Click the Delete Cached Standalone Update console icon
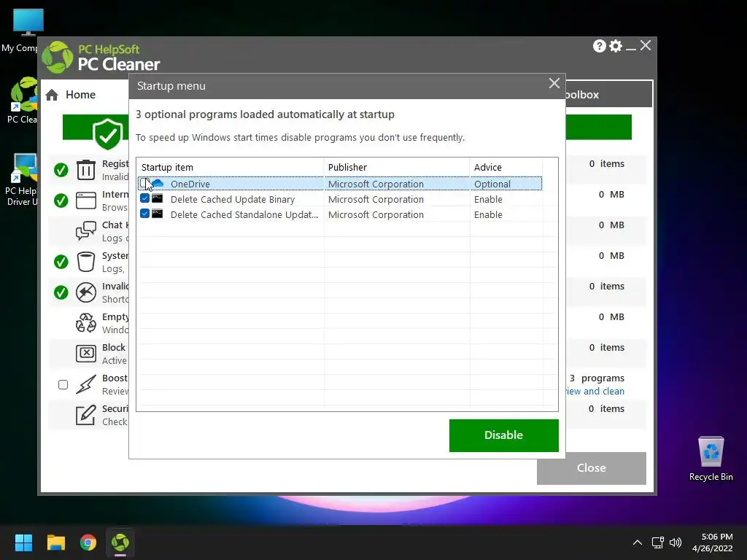Viewport: 747px width, 560px height. tap(158, 214)
